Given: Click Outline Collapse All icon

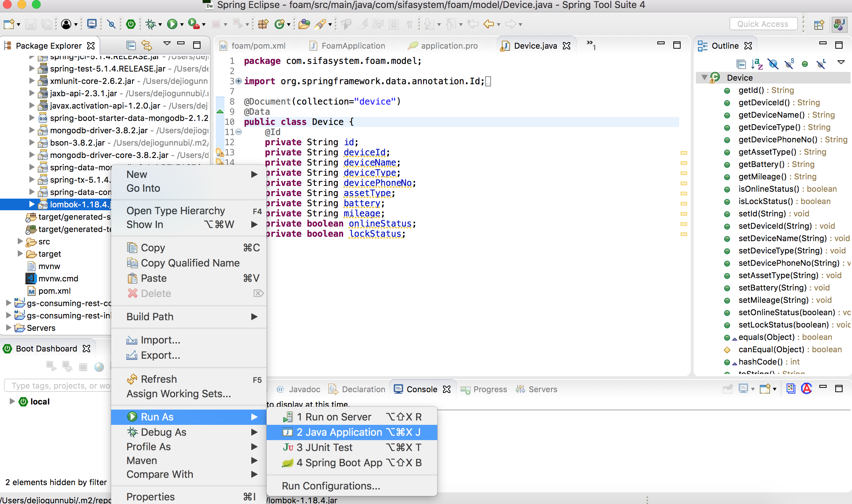Looking at the screenshot, I should point(741,64).
